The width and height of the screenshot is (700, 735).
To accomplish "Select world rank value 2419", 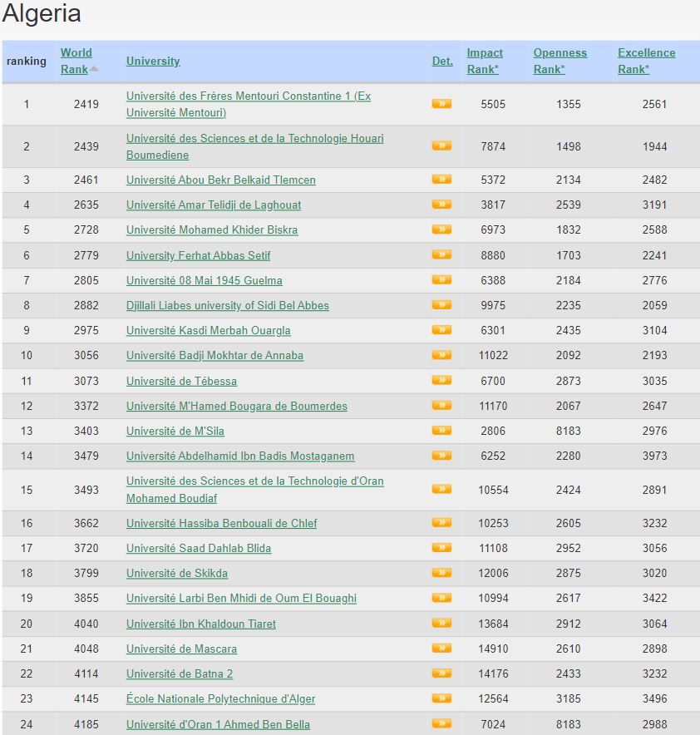I will [x=86, y=104].
